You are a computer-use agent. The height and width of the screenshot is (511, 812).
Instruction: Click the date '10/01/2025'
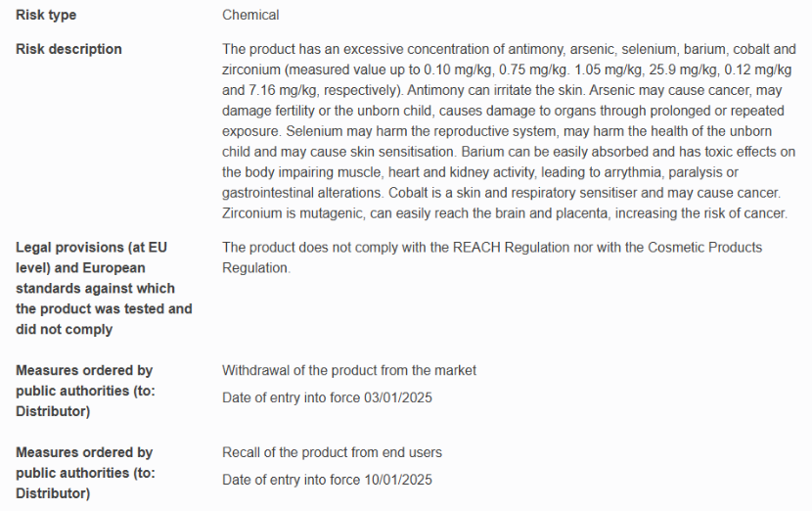pyautogui.click(x=398, y=480)
